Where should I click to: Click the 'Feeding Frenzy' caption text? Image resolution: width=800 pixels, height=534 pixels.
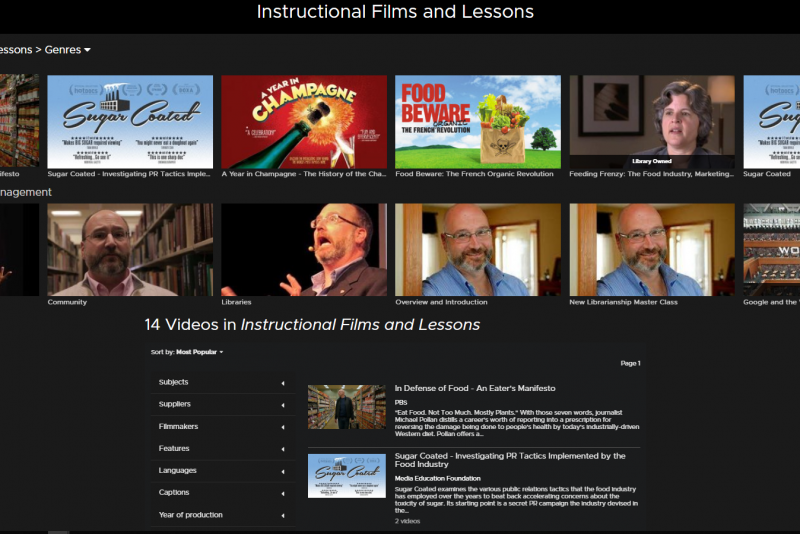[652, 174]
